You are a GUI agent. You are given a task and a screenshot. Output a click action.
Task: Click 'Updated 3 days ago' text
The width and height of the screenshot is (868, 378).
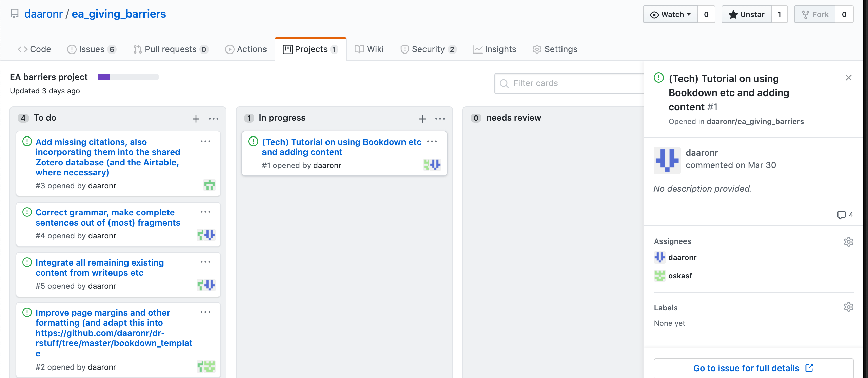pos(45,91)
